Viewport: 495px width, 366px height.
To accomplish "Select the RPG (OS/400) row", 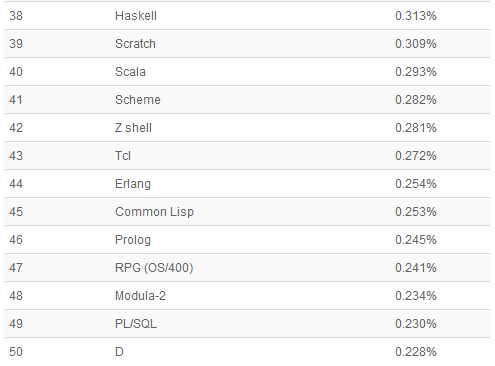I will tap(247, 268).
